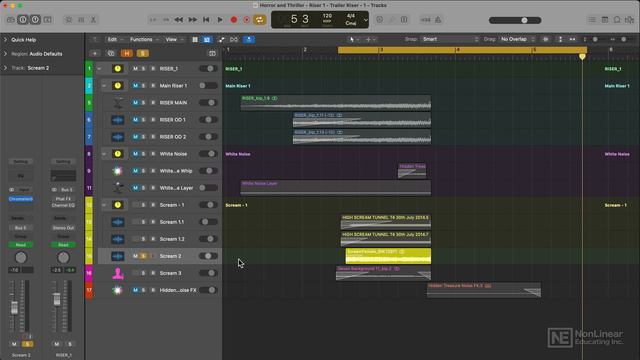The width and height of the screenshot is (640, 360).
Task: Click the Read automation button on Scream 2 strip
Action: (x=20, y=244)
